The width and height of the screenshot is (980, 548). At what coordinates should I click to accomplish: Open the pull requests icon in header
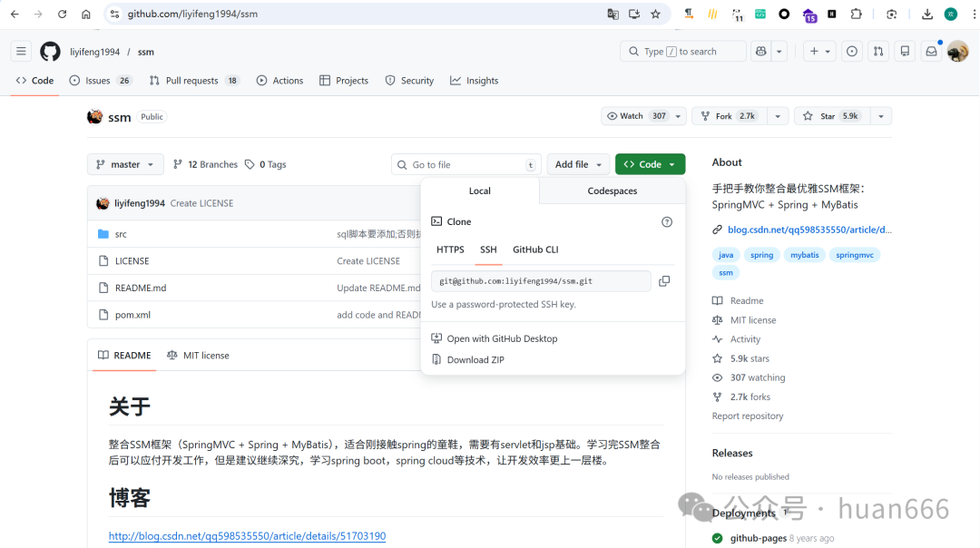pyautogui.click(x=877, y=52)
